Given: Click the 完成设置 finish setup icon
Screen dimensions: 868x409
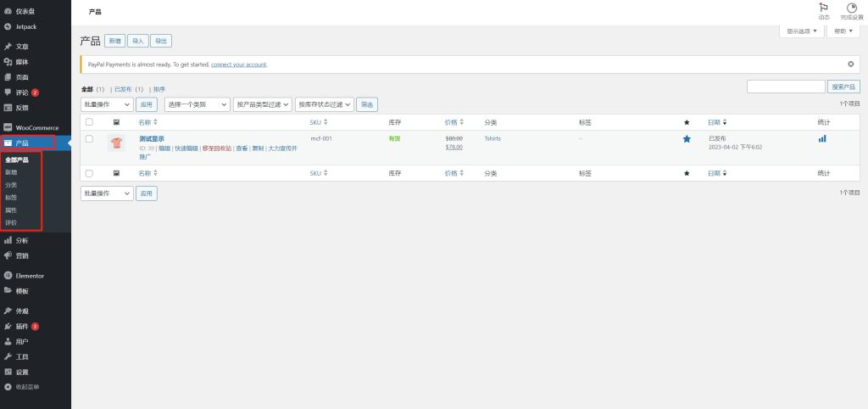Looking at the screenshot, I should (851, 8).
